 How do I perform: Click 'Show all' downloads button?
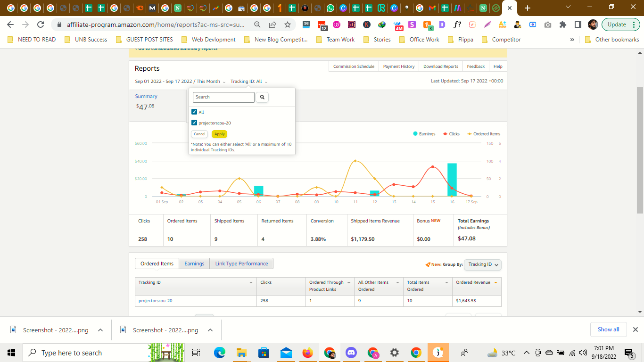click(x=609, y=329)
